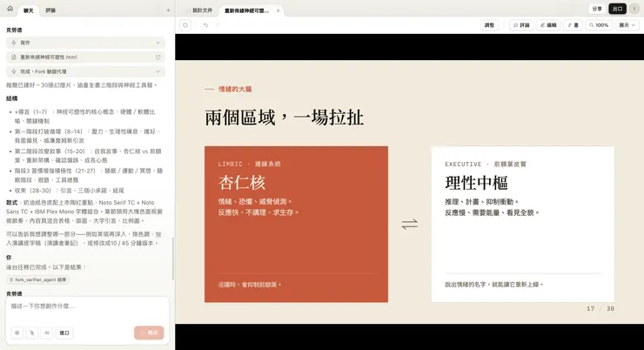Image resolution: width=644 pixels, height=350 pixels.
Task: Expand the 完成・Fork 驗證代理 row
Action: [x=85, y=71]
